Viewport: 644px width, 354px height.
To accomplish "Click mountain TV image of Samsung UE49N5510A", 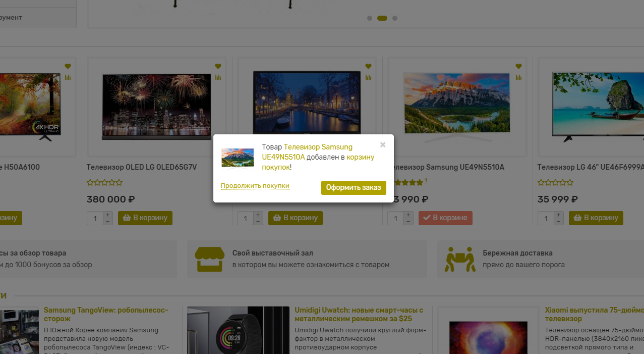I will [457, 107].
